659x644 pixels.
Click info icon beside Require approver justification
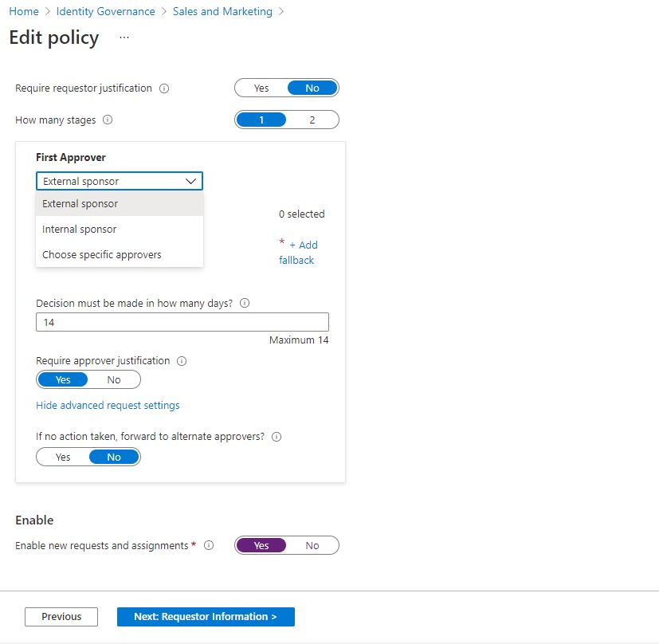(x=182, y=361)
